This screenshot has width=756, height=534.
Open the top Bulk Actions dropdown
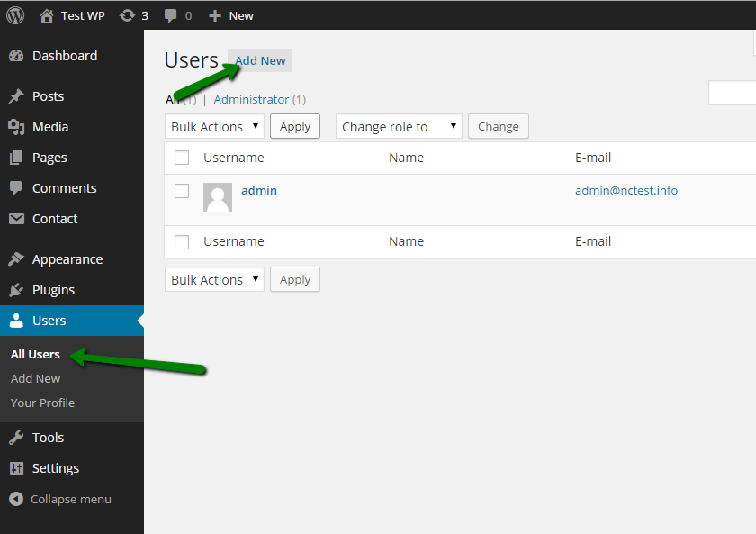click(214, 126)
